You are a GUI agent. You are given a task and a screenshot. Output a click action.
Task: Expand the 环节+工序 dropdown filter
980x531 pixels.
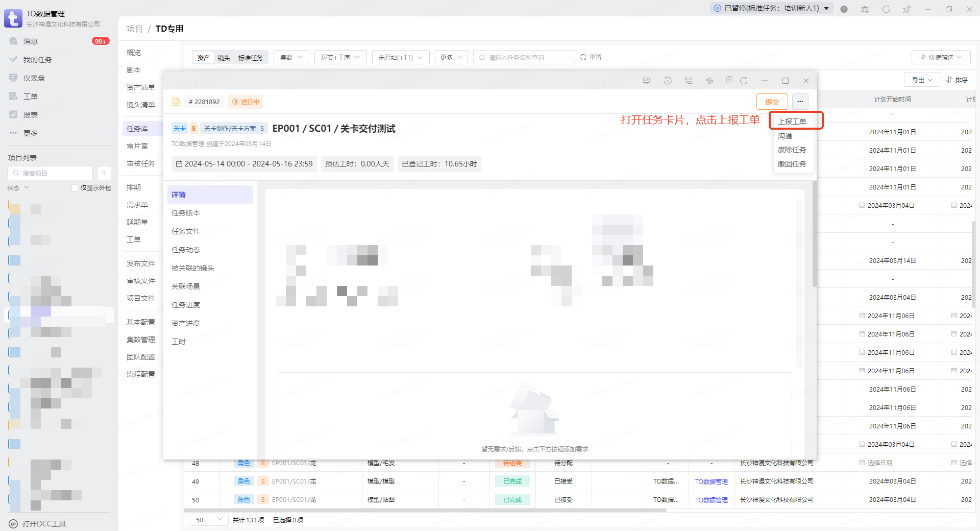click(340, 57)
